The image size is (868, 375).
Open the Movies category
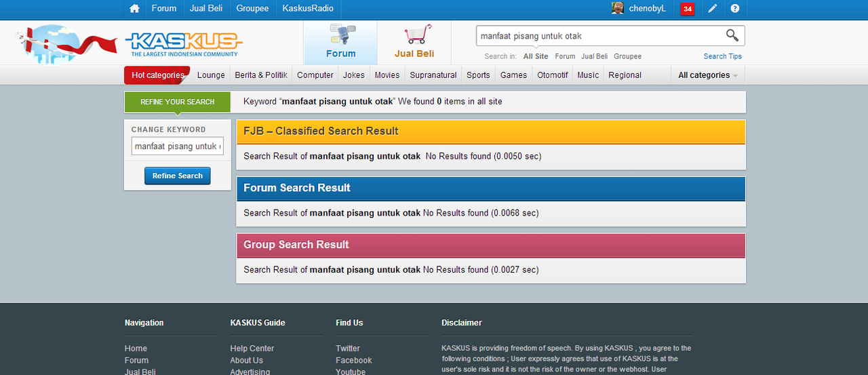(387, 75)
